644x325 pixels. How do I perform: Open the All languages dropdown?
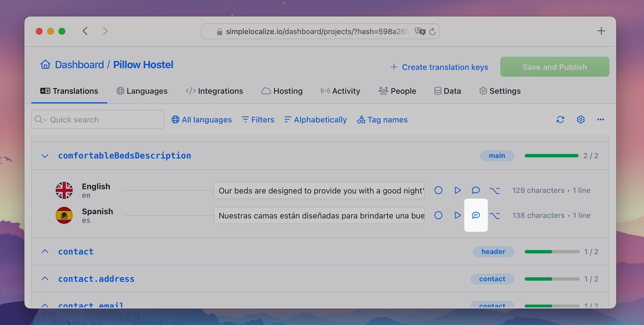pyautogui.click(x=202, y=120)
